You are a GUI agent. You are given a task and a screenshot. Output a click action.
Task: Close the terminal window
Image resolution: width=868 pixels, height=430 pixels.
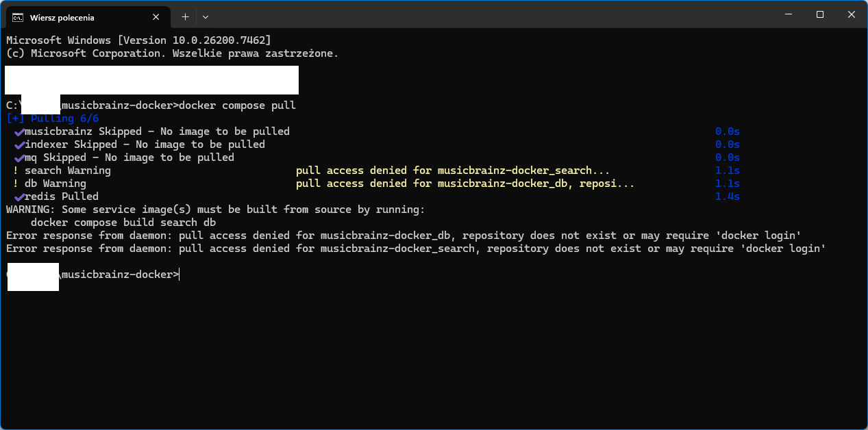852,14
